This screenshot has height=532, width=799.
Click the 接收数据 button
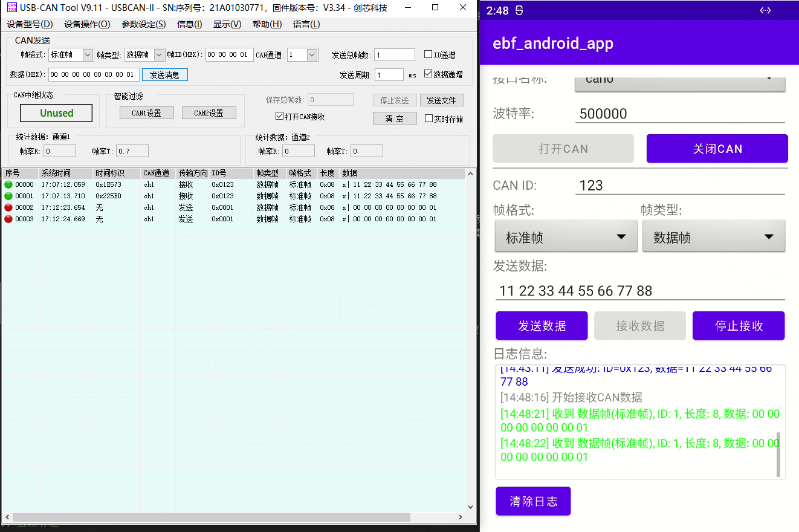[x=640, y=326]
